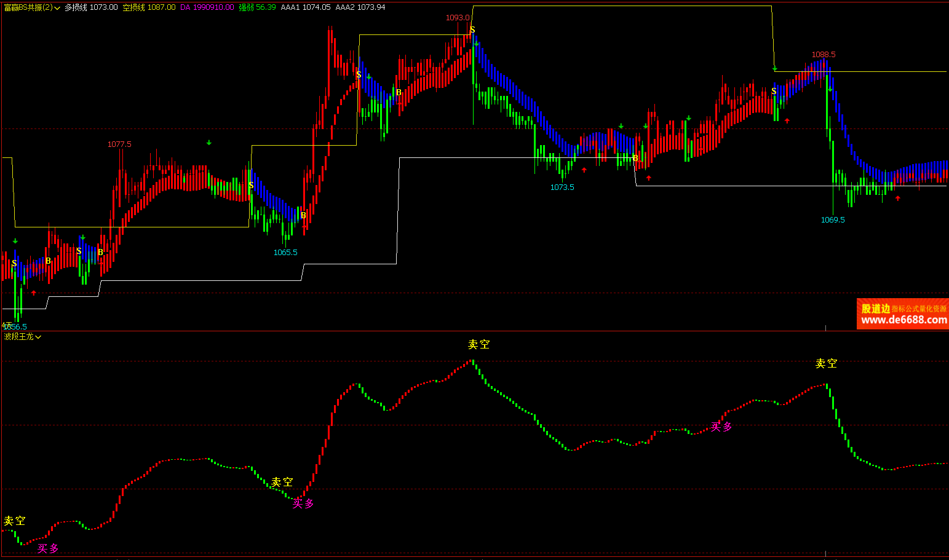The image size is (949, 560).
Task: Click the 1093.0 peak price label
Action: [x=458, y=18]
